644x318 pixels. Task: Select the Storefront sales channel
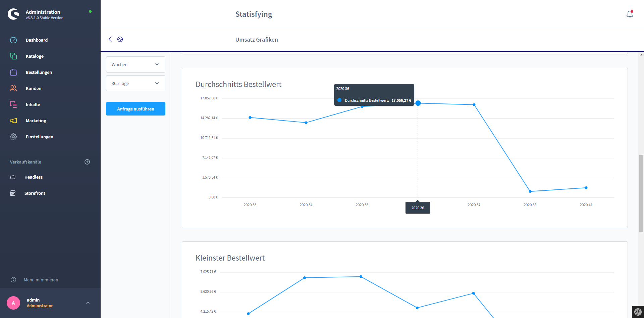(35, 193)
